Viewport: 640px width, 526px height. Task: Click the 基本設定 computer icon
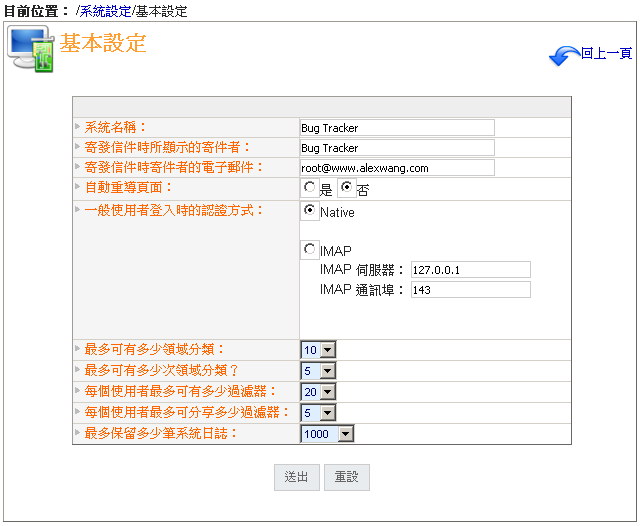tap(31, 49)
